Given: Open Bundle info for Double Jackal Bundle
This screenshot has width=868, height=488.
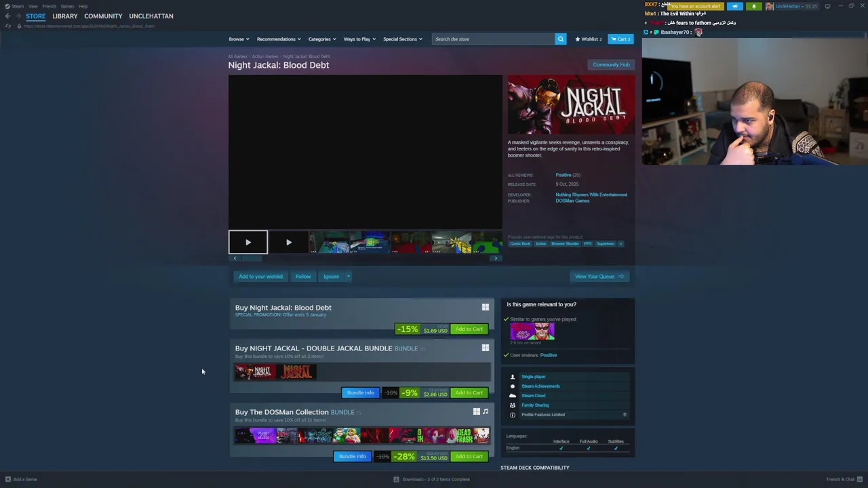Looking at the screenshot, I should [x=361, y=393].
